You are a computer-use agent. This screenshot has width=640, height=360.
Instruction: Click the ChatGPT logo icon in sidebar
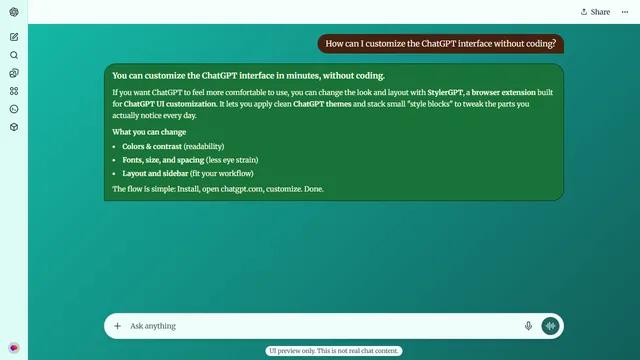14,12
